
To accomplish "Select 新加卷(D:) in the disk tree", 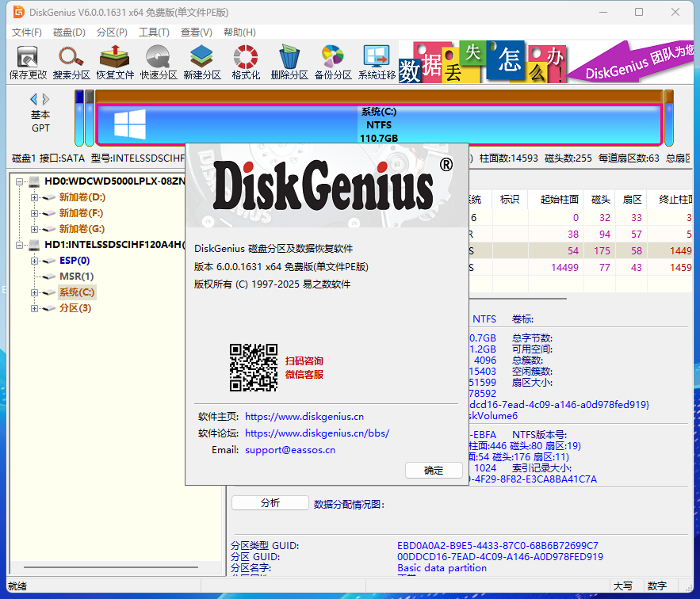I will [82, 197].
